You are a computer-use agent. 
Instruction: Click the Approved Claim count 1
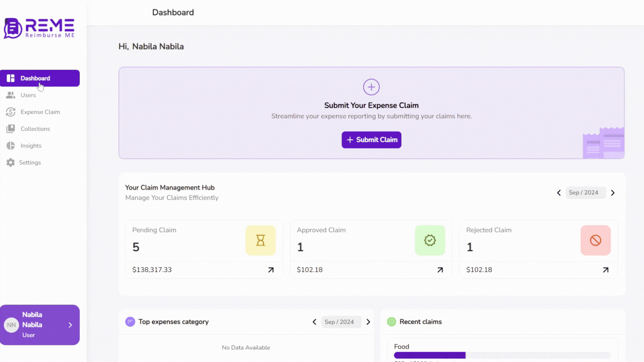pyautogui.click(x=300, y=247)
